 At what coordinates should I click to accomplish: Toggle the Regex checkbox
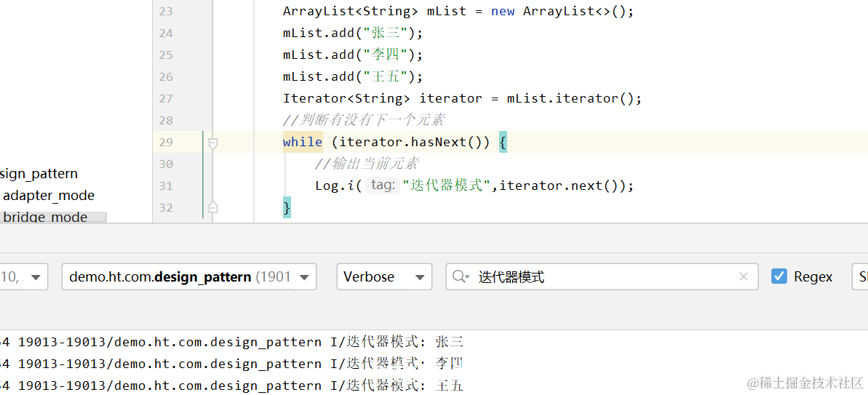[779, 276]
